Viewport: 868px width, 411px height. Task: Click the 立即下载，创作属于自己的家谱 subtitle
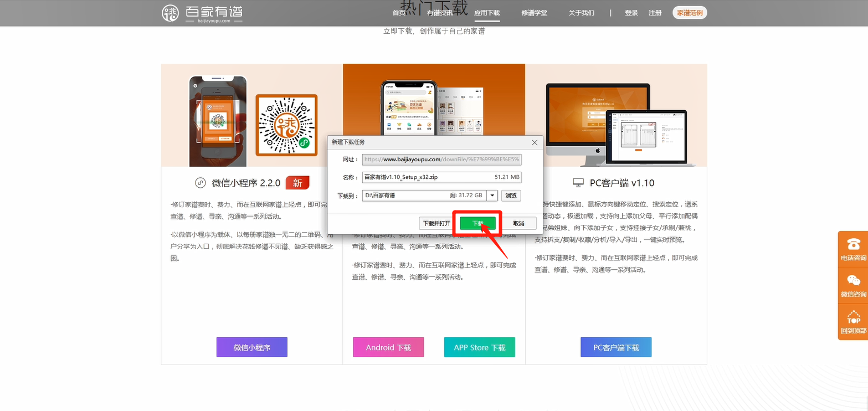(434, 32)
